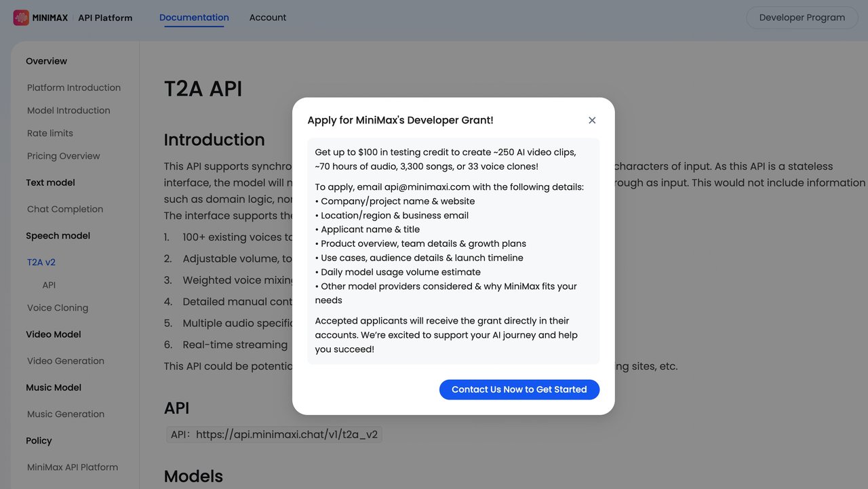Image resolution: width=868 pixels, height=489 pixels.
Task: Select the Music Model sidebar section
Action: (54, 387)
